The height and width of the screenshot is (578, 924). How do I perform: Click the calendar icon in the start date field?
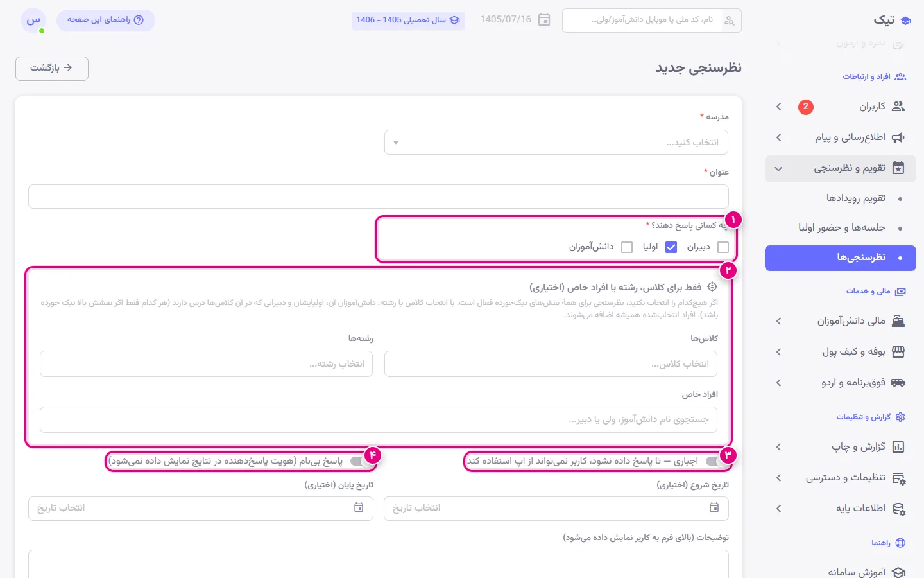pos(714,507)
